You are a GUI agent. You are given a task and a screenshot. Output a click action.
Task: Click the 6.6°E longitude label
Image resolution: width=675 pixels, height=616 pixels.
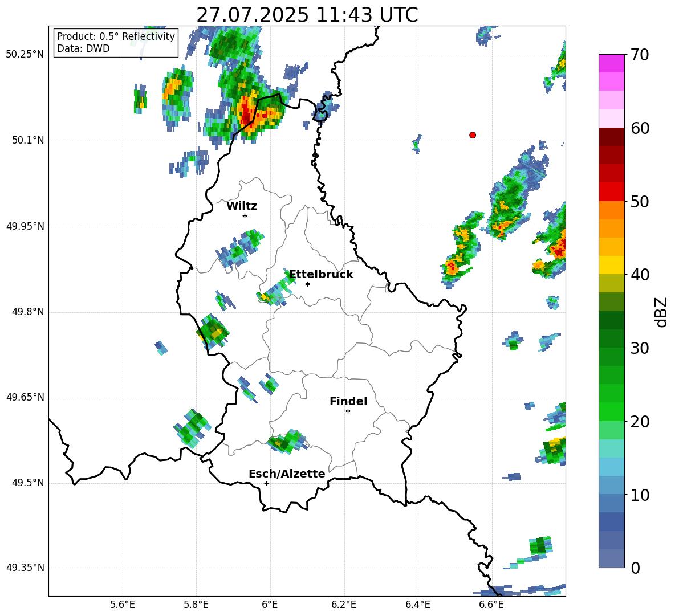click(491, 605)
